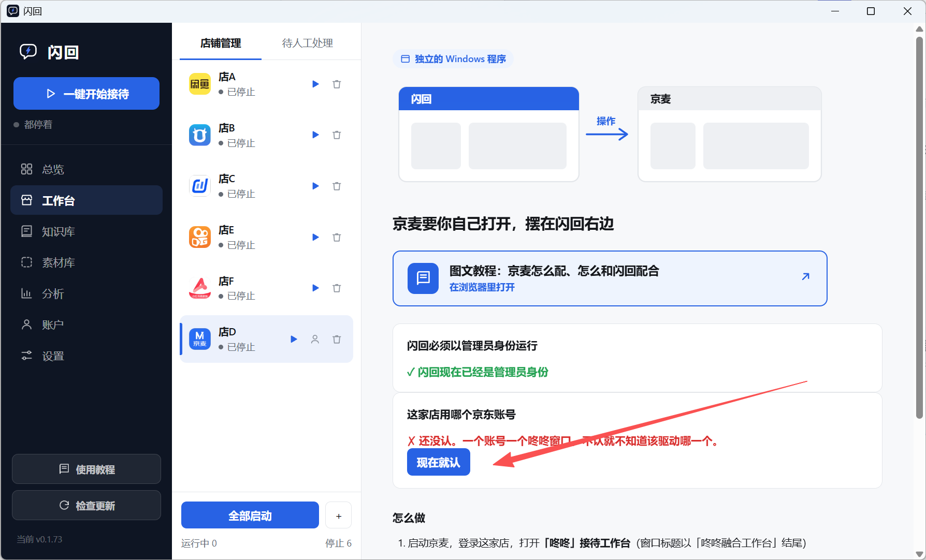Screen dimensions: 926x560
Task: Switch to the 店铺管理 tab
Action: 221,43
